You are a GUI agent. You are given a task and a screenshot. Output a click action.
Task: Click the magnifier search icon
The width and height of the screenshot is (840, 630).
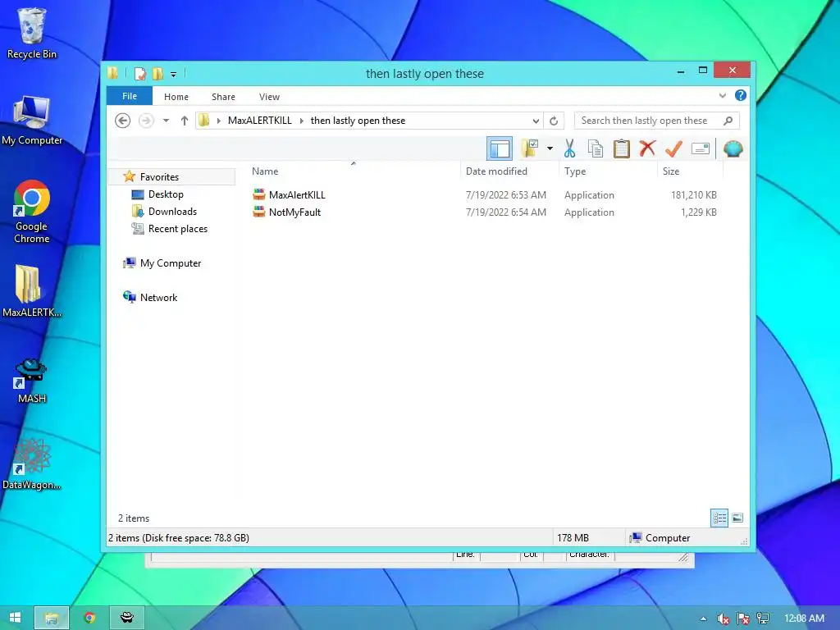point(728,121)
